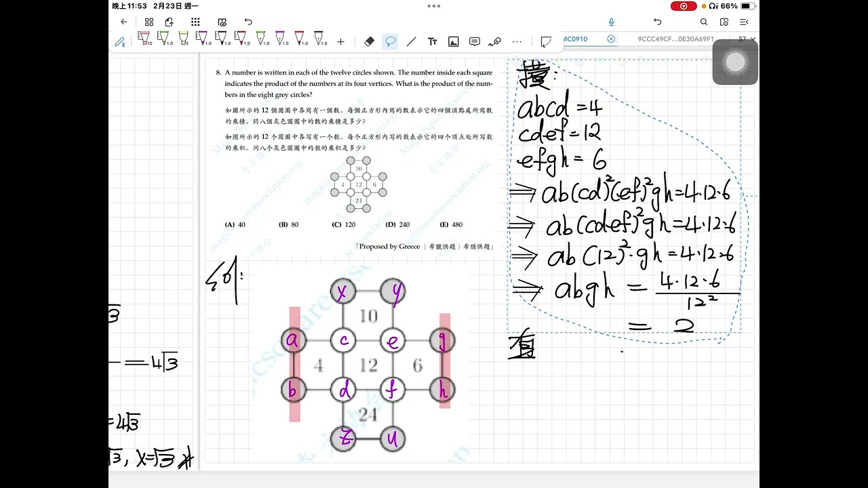Expand the 57 tabs dropdown chevron
The height and width of the screenshot is (488, 868).
[x=753, y=39]
